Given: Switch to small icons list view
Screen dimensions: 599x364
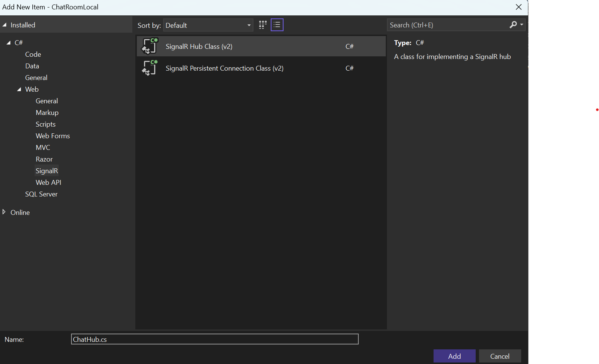Looking at the screenshot, I should pyautogui.click(x=277, y=25).
